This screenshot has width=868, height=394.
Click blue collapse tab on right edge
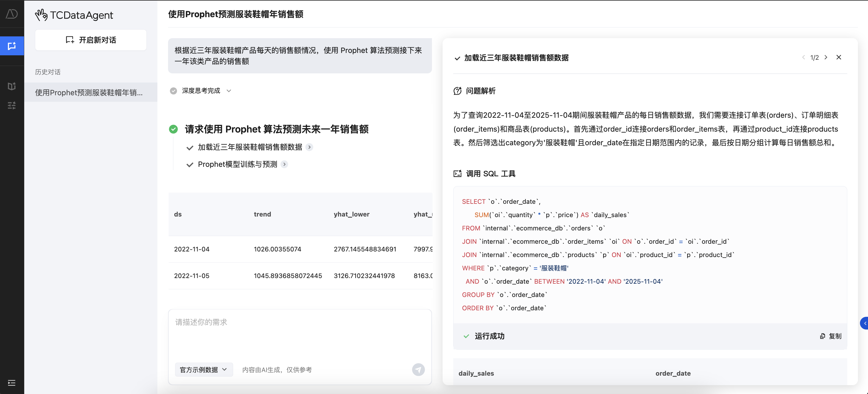coord(864,323)
